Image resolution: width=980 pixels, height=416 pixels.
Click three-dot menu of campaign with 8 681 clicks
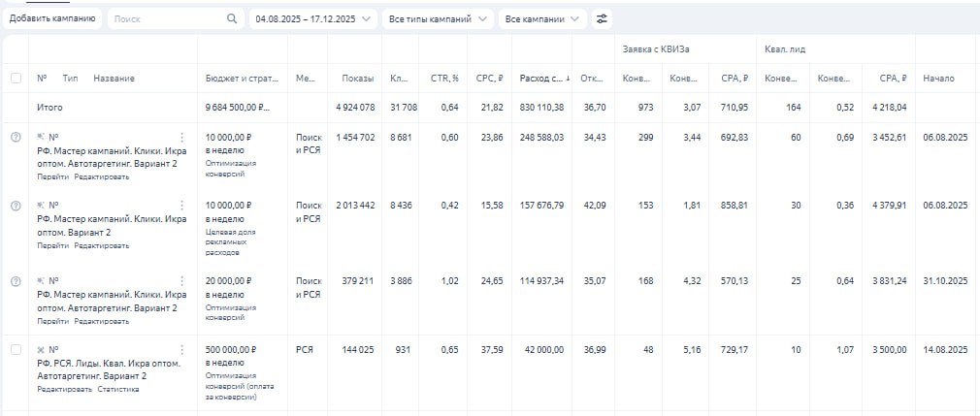pos(182,138)
